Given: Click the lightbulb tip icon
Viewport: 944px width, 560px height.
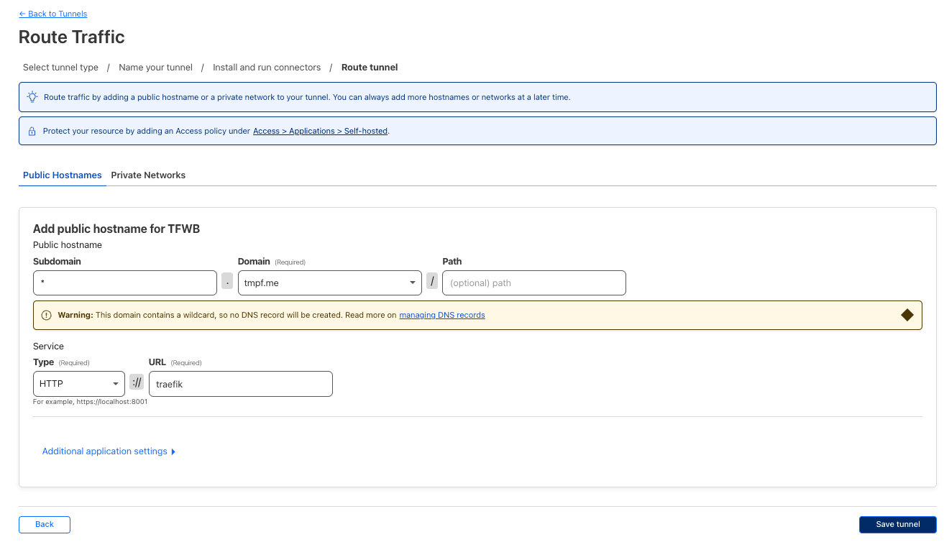Looking at the screenshot, I should pos(32,97).
